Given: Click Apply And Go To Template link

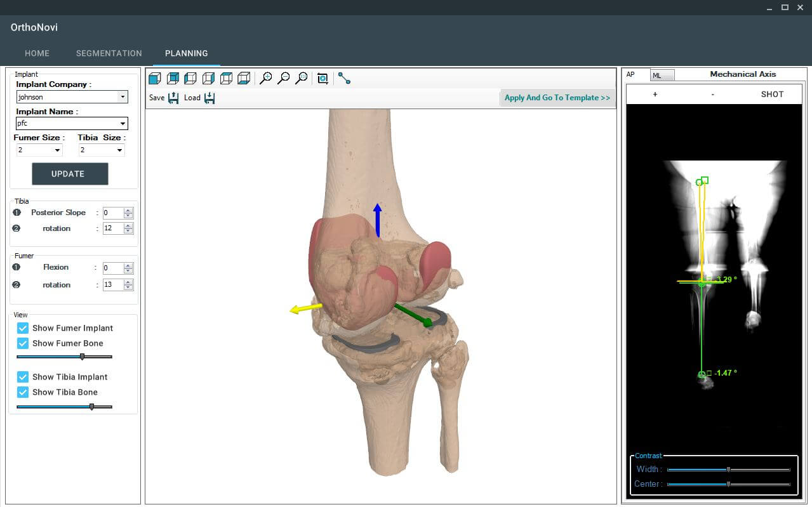Looking at the screenshot, I should [557, 98].
